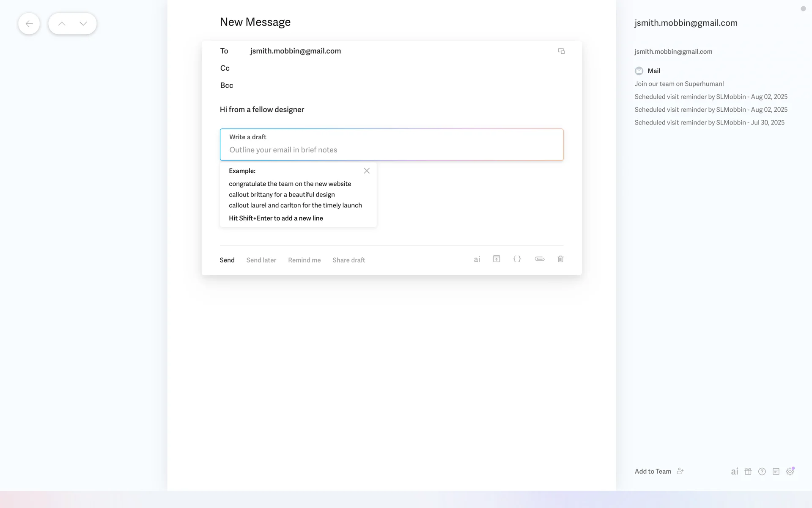The image size is (812, 508).
Task: Click the Send button
Action: pyautogui.click(x=227, y=260)
